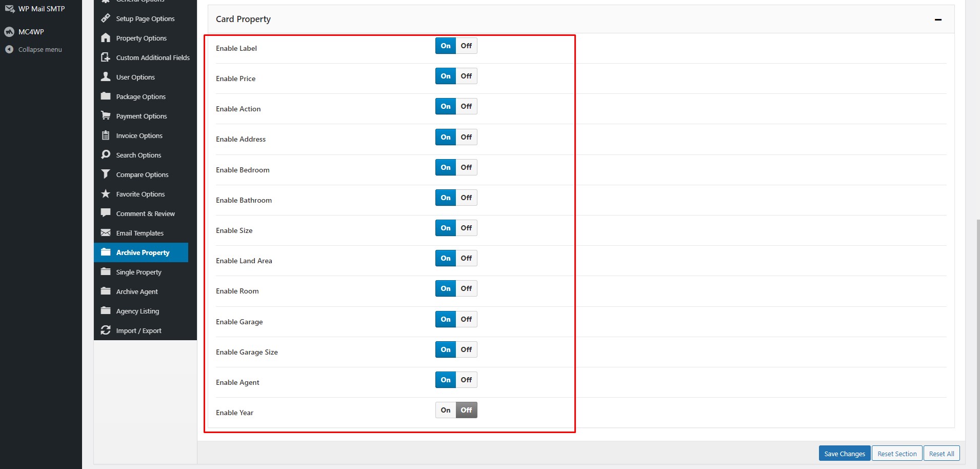Click Reset All button
The height and width of the screenshot is (469, 980).
(942, 454)
